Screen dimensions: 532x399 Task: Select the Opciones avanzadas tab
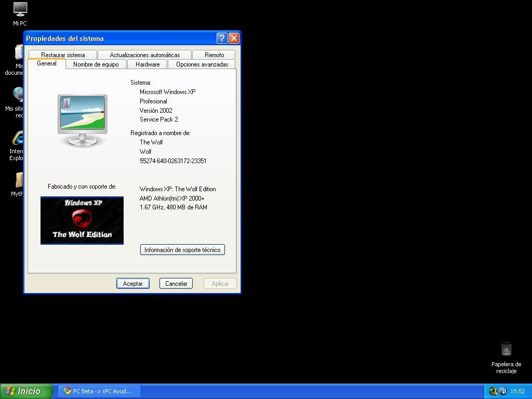click(x=202, y=64)
